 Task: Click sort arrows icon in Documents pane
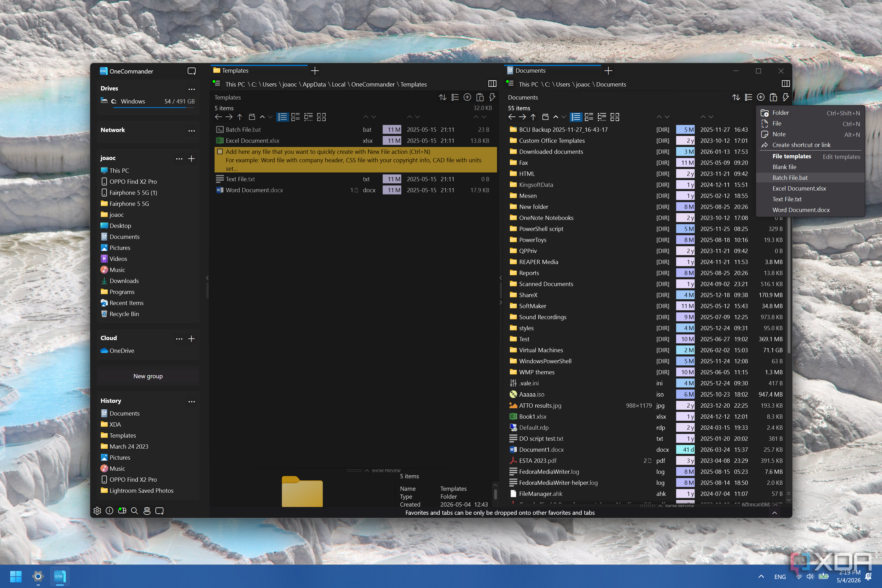point(736,97)
